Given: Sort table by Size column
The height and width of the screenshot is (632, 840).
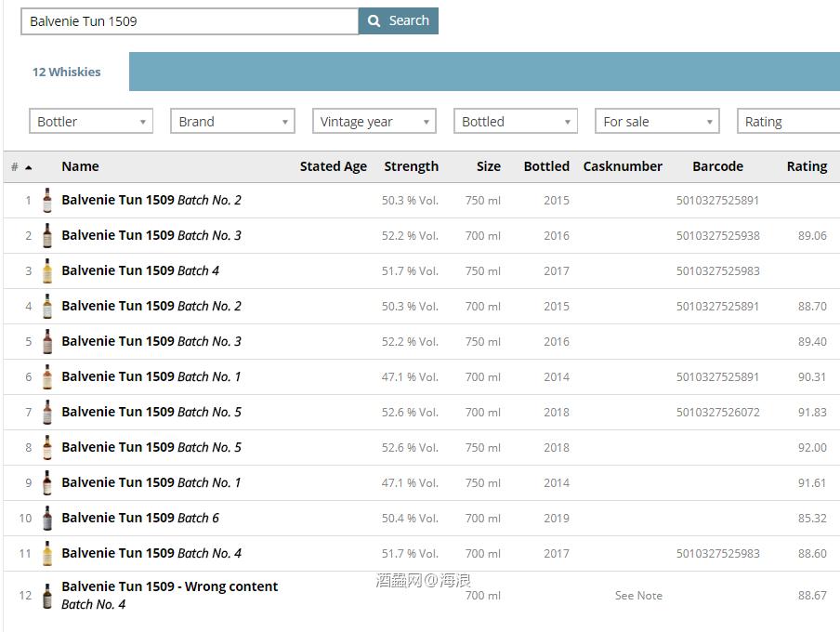Looking at the screenshot, I should coord(489,166).
